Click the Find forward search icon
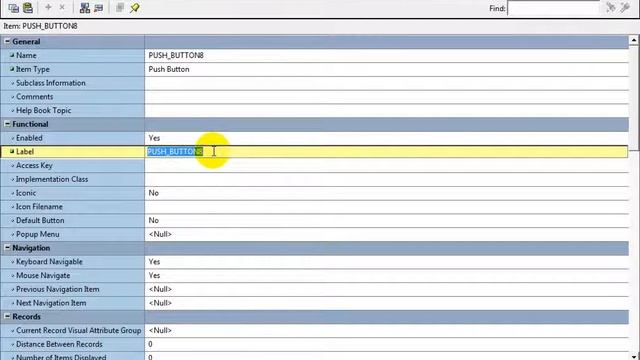This screenshot has height=360, width=640. click(611, 8)
